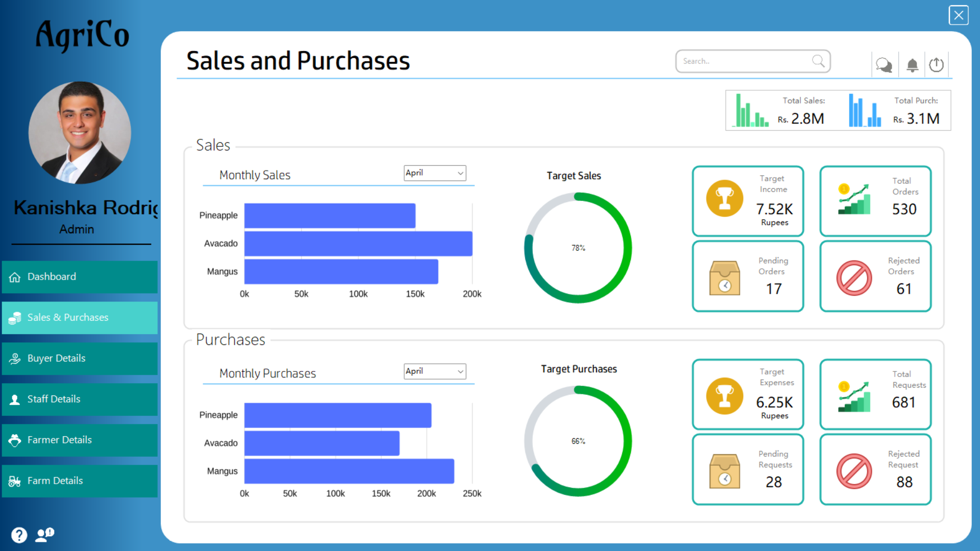Open the help question mark icon
Viewport: 980px width, 551px height.
[19, 535]
